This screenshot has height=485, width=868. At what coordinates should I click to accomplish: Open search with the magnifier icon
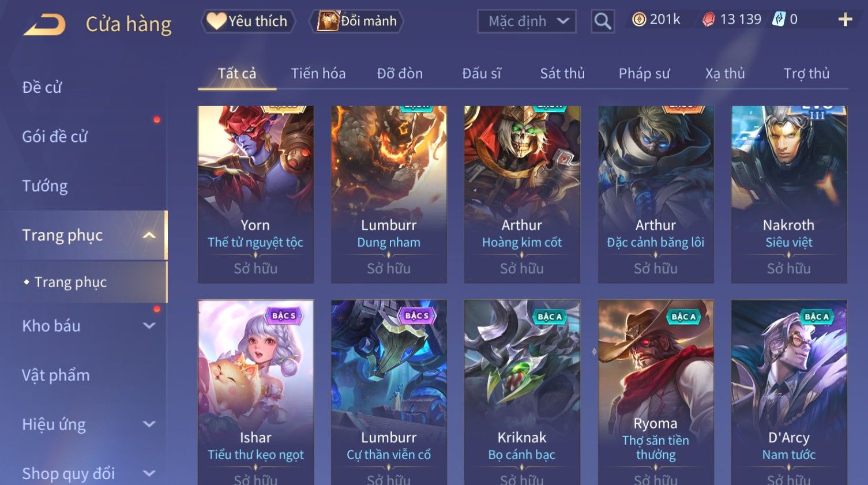pyautogui.click(x=603, y=21)
